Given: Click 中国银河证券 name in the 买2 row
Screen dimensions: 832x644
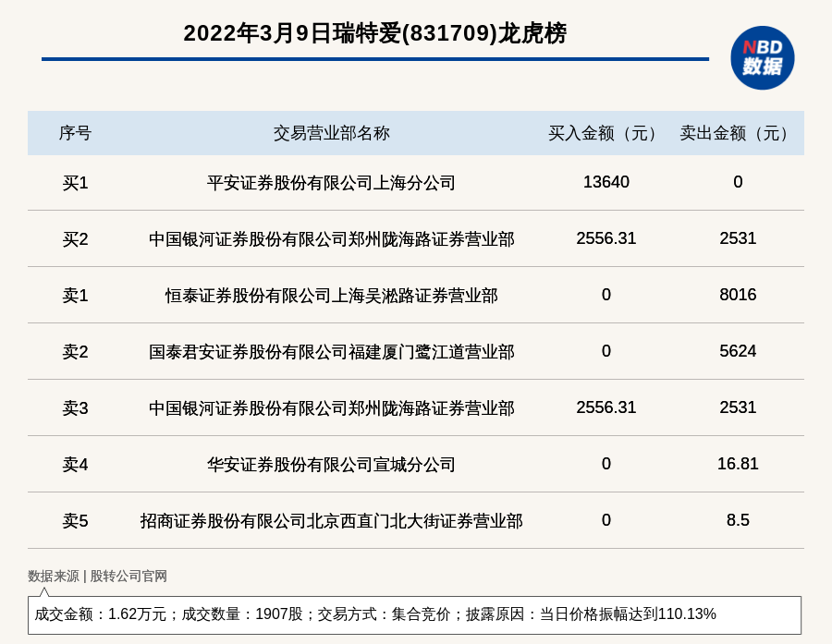Looking at the screenshot, I should 331,239.
